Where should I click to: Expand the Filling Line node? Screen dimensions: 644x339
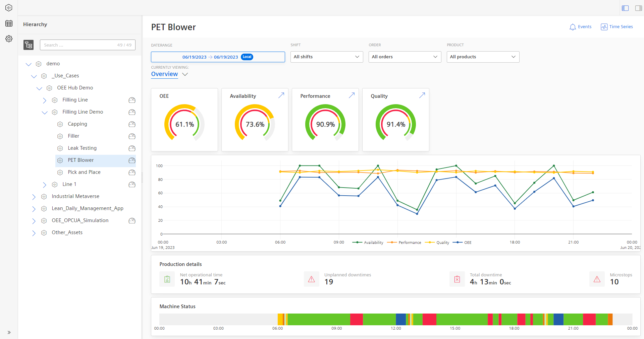pyautogui.click(x=45, y=100)
